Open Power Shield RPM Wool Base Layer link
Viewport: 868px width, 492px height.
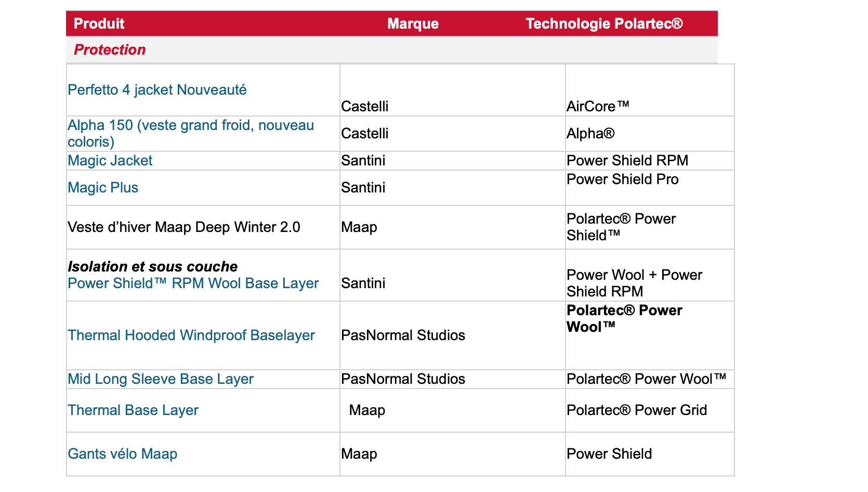coord(193,283)
